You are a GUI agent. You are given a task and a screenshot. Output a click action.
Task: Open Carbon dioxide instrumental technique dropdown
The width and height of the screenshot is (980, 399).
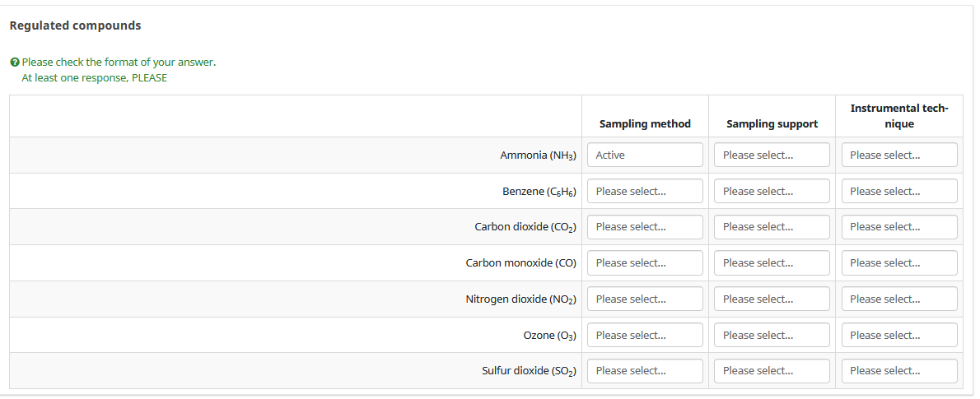click(x=899, y=227)
